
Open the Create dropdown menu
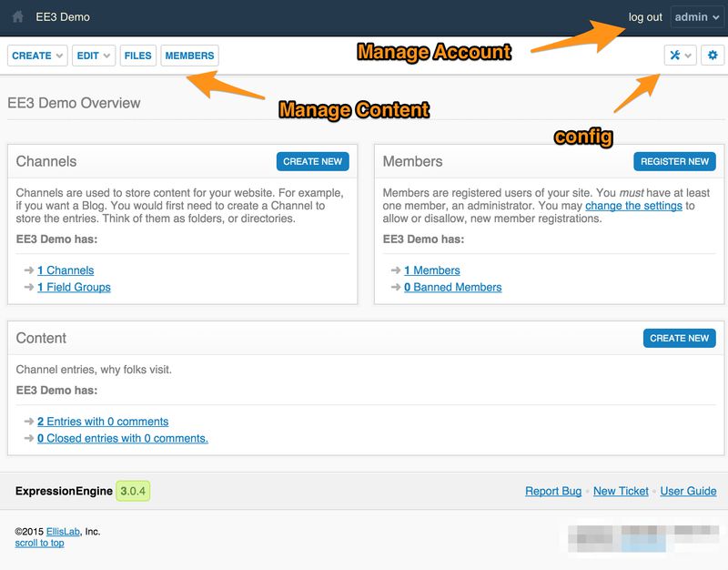(x=37, y=56)
